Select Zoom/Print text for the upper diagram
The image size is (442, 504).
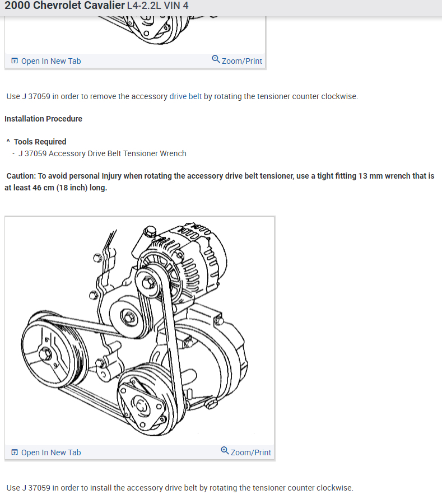[242, 61]
